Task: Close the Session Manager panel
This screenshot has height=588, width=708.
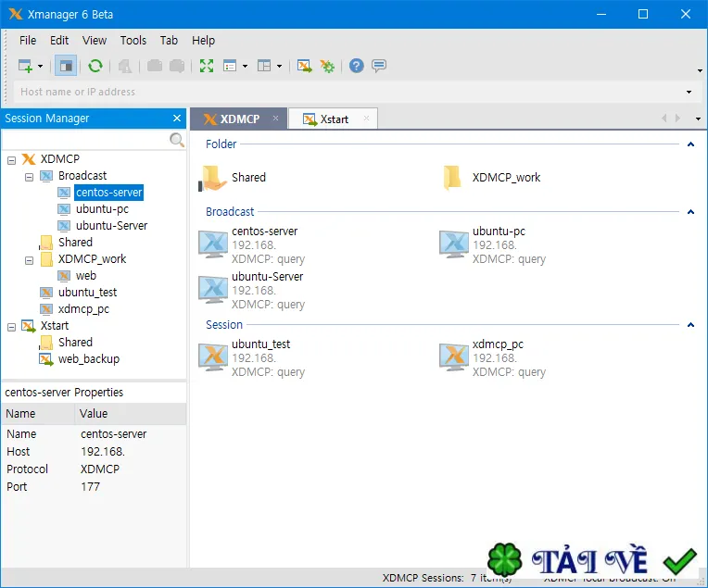Action: click(177, 119)
